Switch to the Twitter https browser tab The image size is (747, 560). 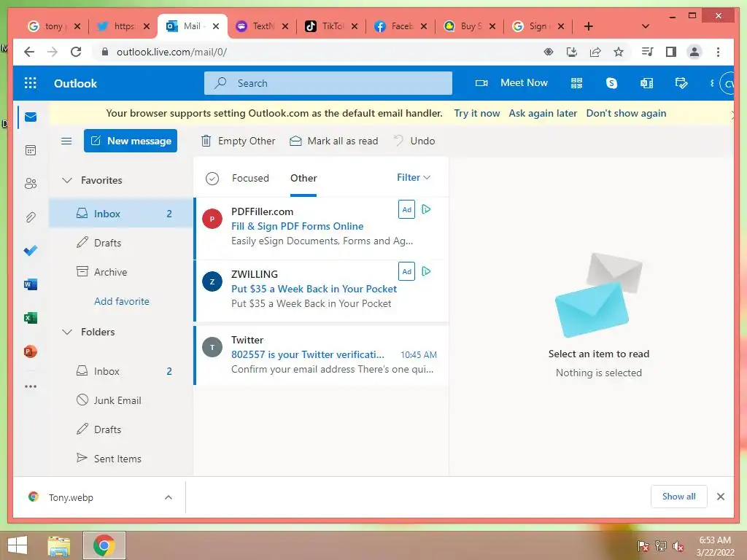[123, 26]
